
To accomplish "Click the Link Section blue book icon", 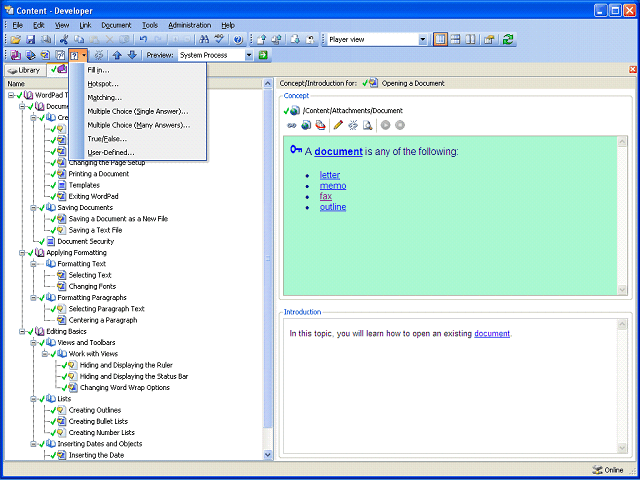I will tap(31, 55).
